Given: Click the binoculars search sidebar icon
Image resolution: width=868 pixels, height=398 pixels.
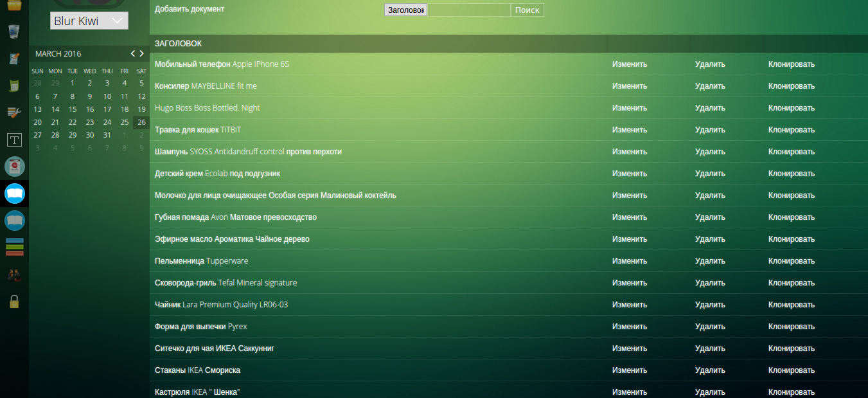Looking at the screenshot, I should [14, 275].
